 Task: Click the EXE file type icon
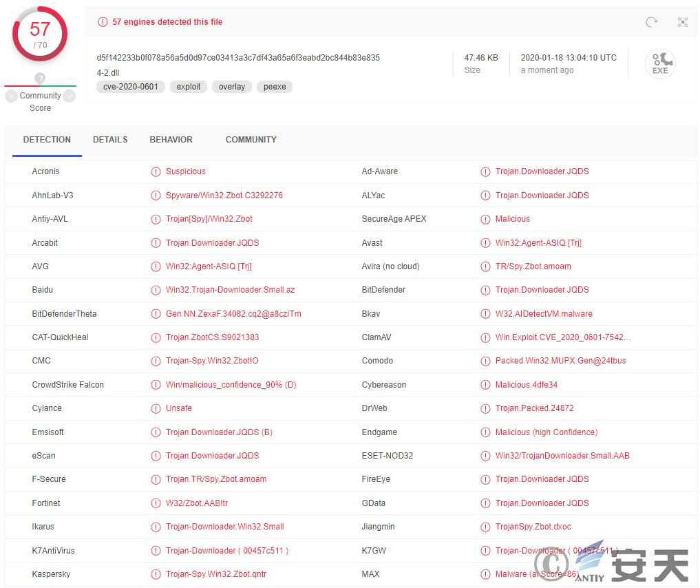(x=660, y=63)
